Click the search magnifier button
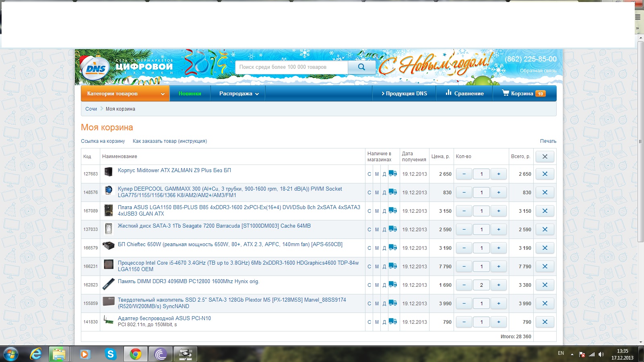Image resolution: width=644 pixels, height=362 pixels. point(361,67)
